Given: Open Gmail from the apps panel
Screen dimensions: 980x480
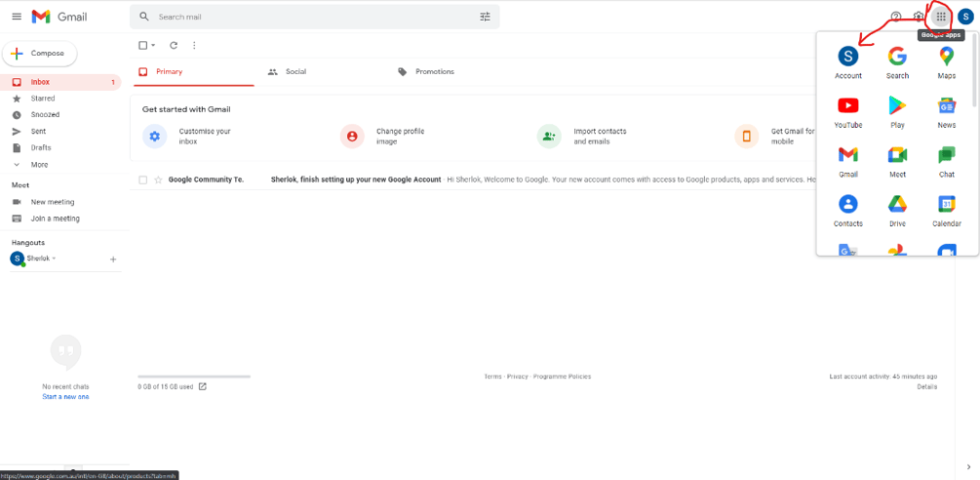Looking at the screenshot, I should [848, 162].
